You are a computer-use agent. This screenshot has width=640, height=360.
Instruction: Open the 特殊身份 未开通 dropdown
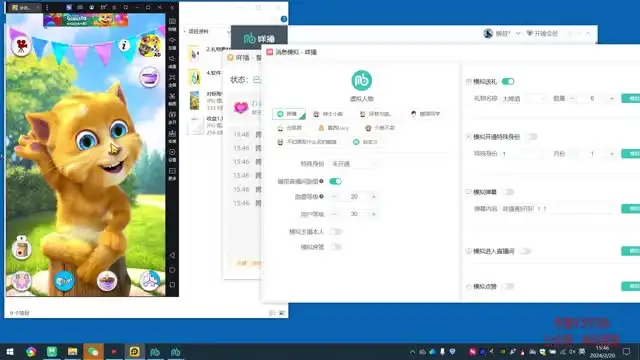click(x=353, y=164)
